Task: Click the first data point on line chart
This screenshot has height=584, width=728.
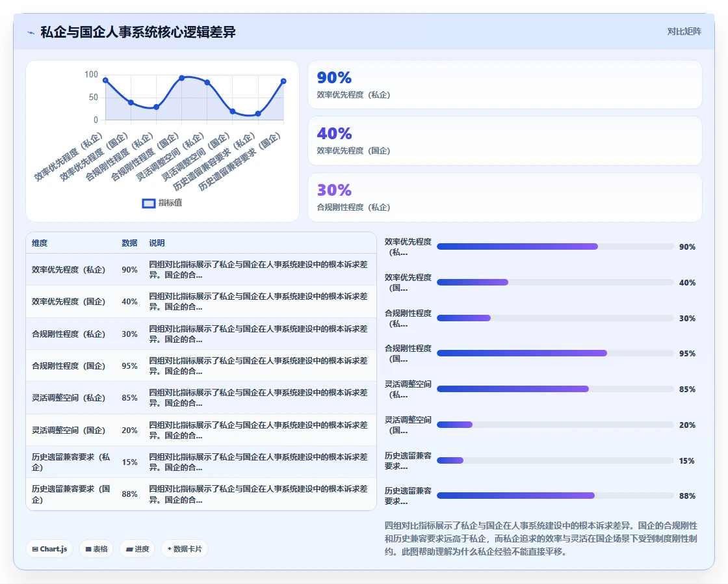Action: [106, 81]
